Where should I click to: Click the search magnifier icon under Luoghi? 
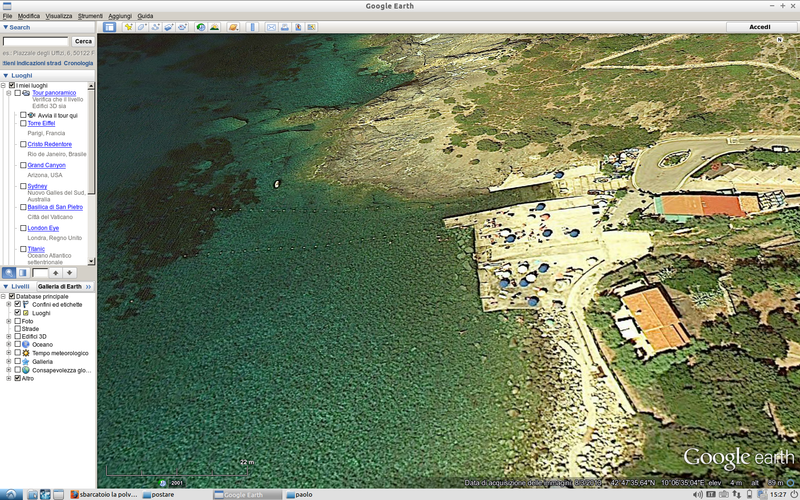point(9,273)
